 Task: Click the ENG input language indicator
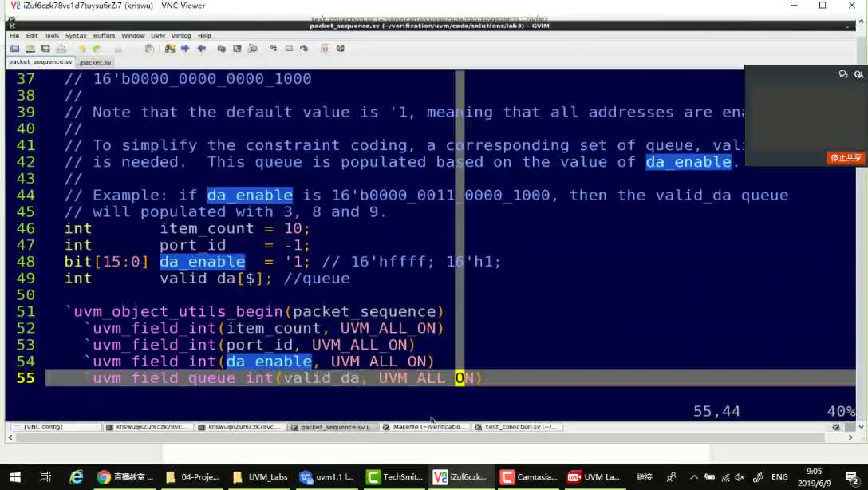tap(779, 476)
